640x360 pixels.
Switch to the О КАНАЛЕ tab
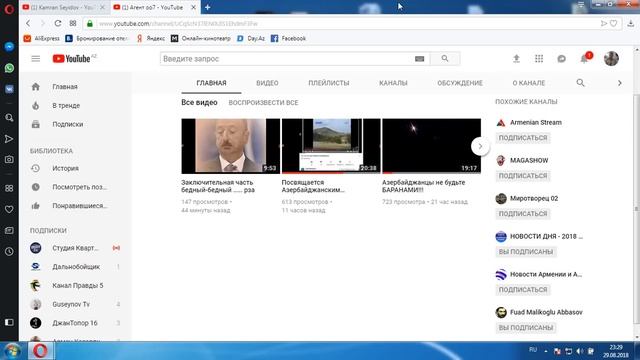coord(529,83)
